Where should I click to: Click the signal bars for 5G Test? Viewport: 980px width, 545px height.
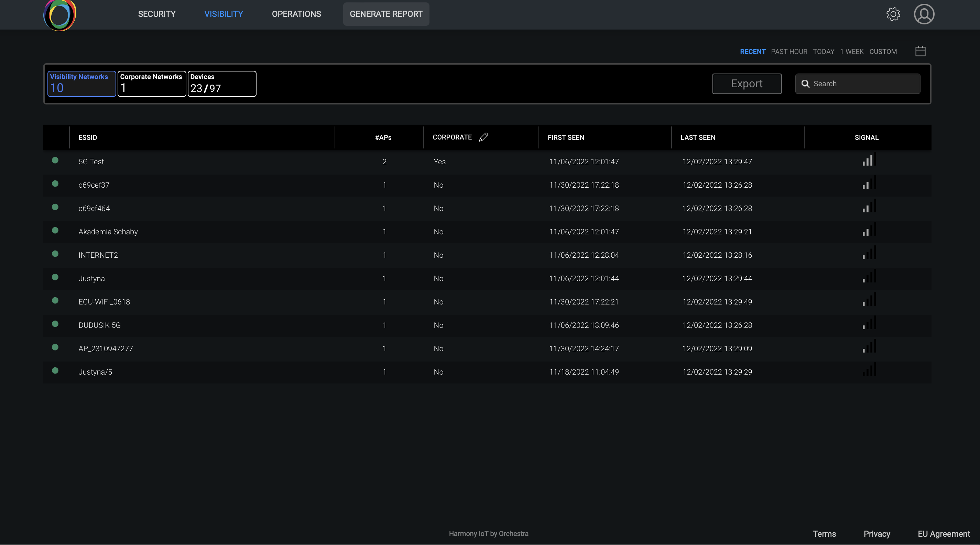click(869, 160)
